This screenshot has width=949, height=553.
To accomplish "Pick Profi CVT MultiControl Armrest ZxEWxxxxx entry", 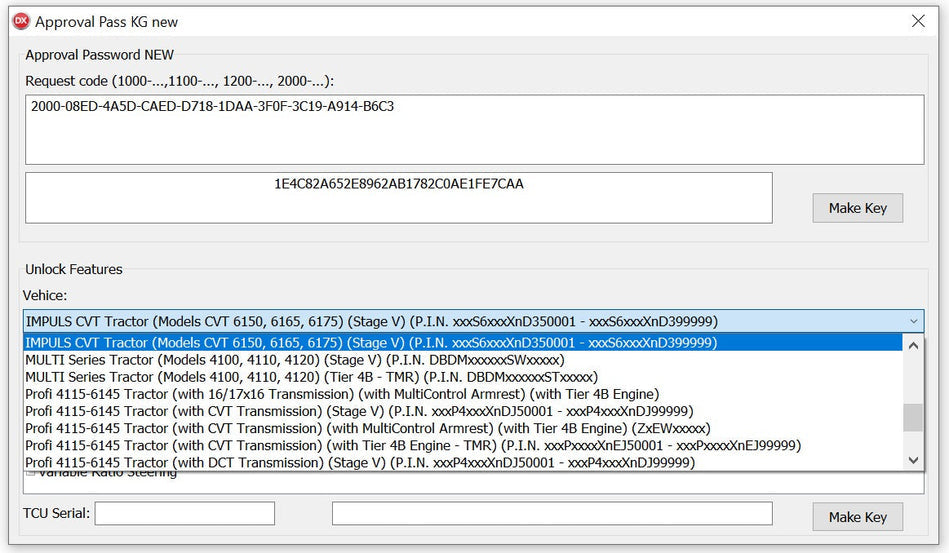I will click(x=368, y=428).
